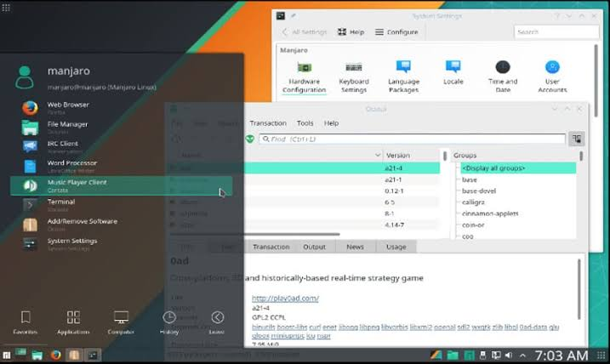
Task: Click the Find search field in Octopi
Action: pos(413,139)
